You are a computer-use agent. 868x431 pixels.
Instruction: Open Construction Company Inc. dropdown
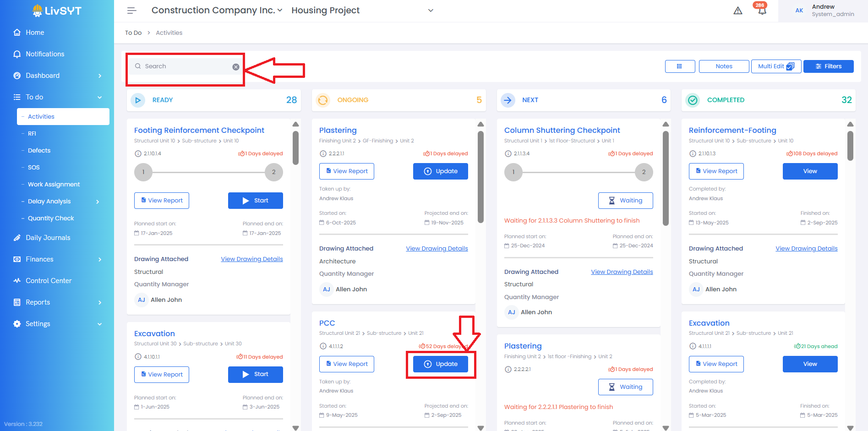pos(217,11)
